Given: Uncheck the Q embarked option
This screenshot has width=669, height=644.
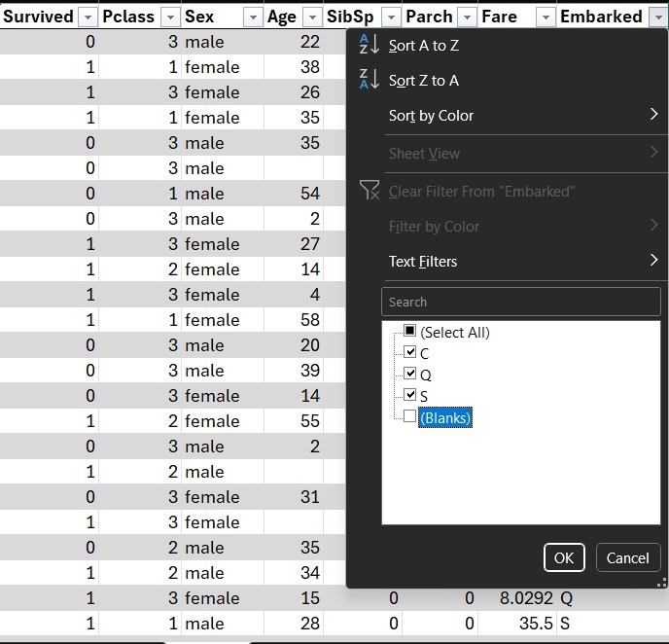Looking at the screenshot, I should click(x=410, y=375).
